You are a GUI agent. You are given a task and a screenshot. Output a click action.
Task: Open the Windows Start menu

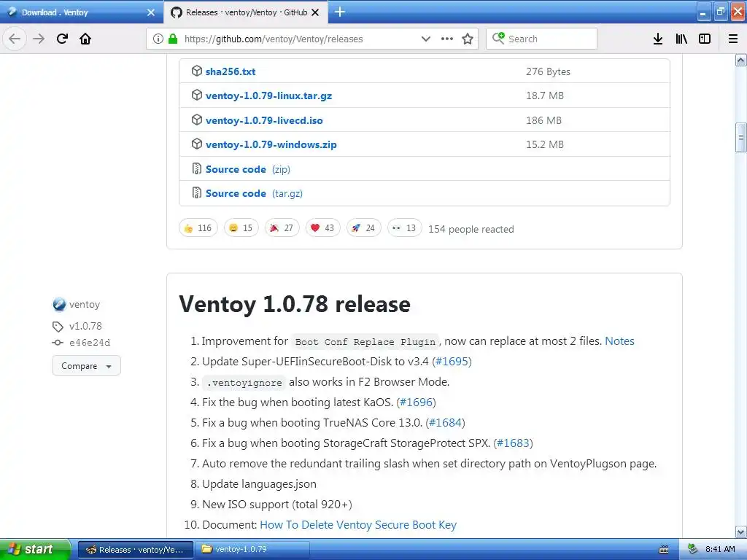pos(35,550)
